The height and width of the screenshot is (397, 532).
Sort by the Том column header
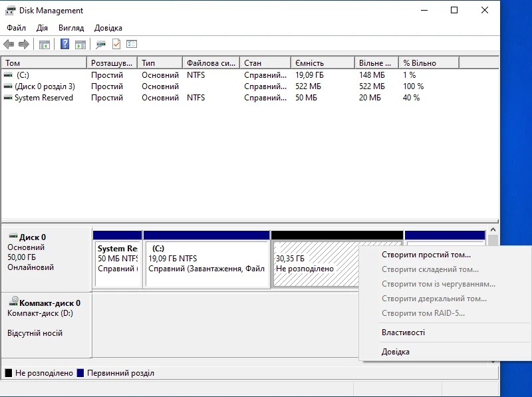[x=44, y=63]
